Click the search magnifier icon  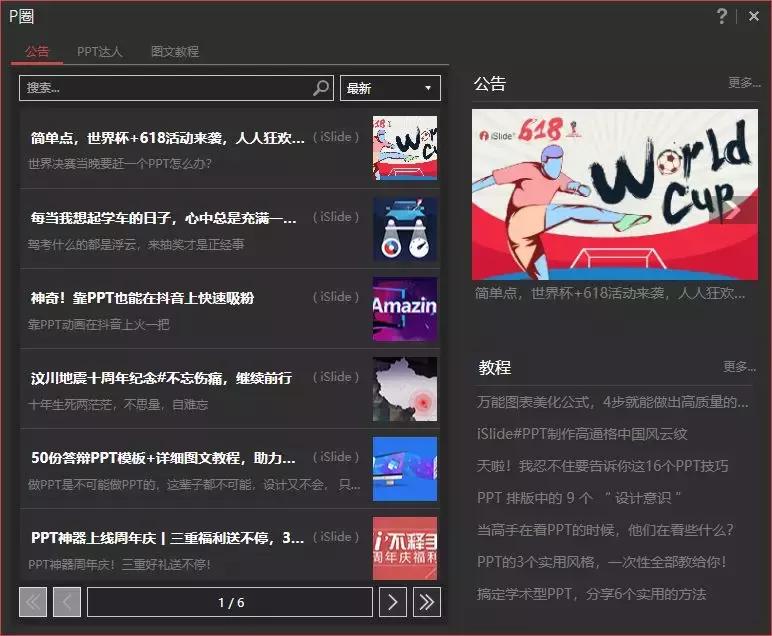321,88
